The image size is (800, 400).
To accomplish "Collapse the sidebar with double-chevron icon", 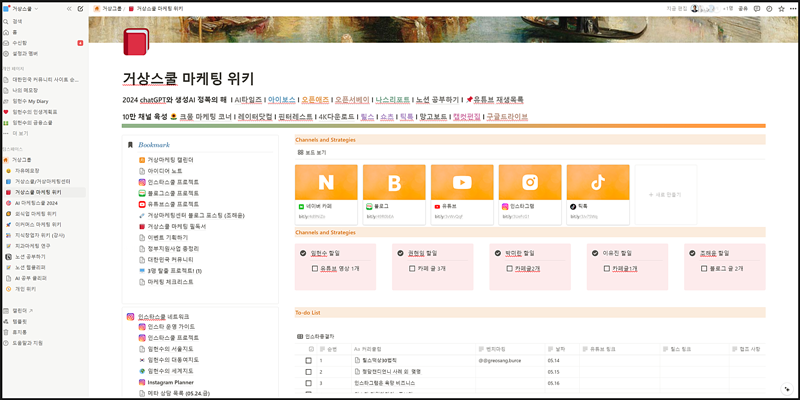I will click(67, 7).
